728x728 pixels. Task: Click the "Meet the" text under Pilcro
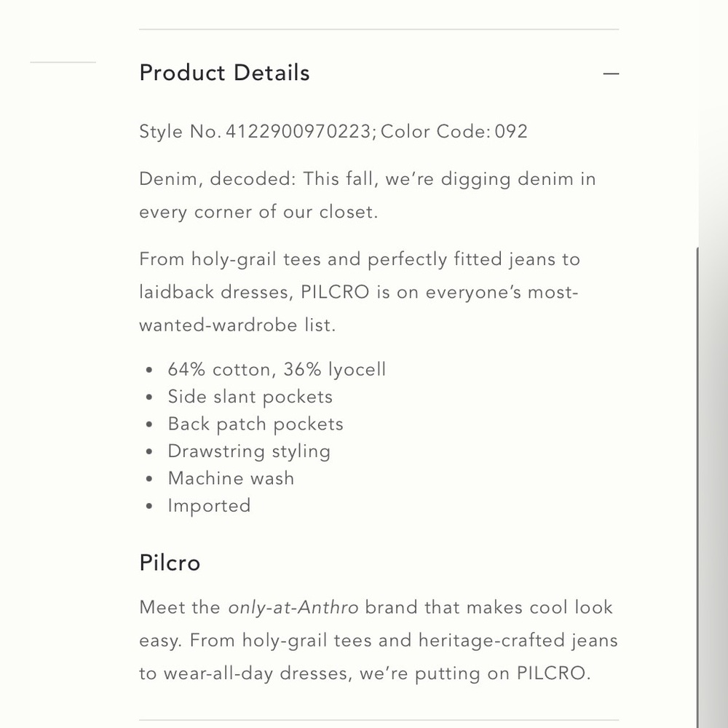180,607
